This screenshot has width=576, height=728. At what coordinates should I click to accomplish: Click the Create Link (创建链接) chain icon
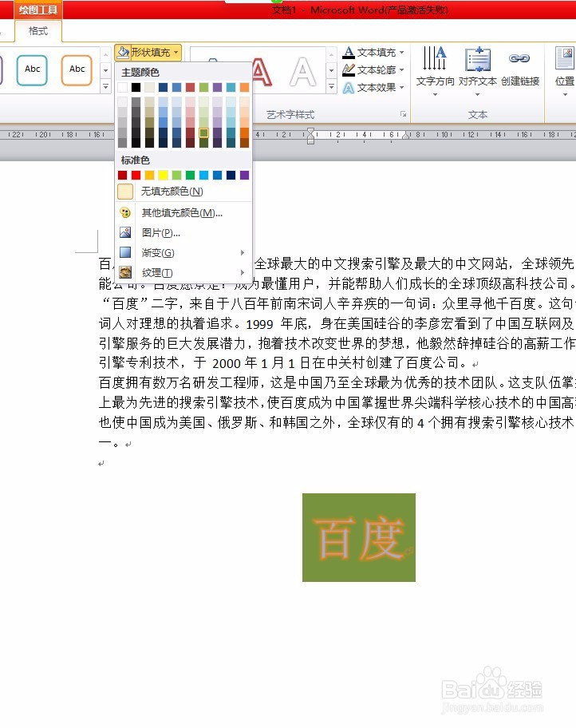[519, 58]
